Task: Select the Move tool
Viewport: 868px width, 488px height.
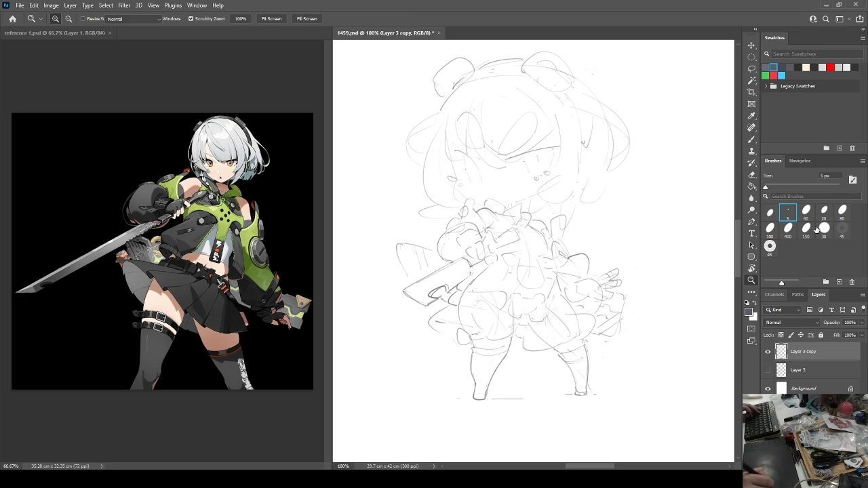Action: click(x=751, y=45)
